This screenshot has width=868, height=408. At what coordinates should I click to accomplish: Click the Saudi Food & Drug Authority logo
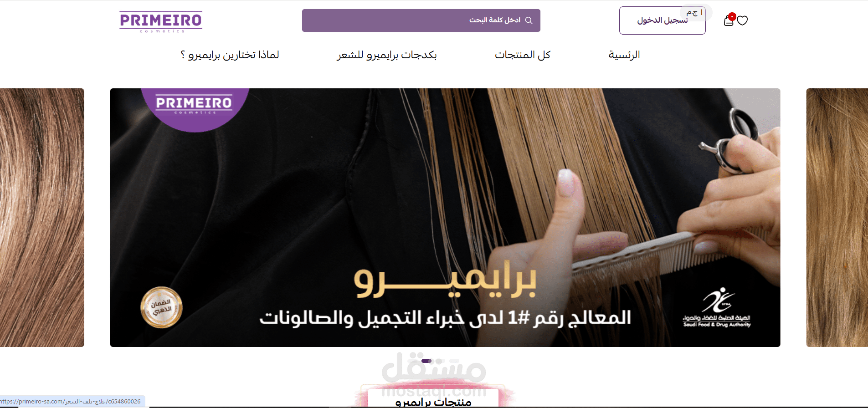pyautogui.click(x=717, y=307)
